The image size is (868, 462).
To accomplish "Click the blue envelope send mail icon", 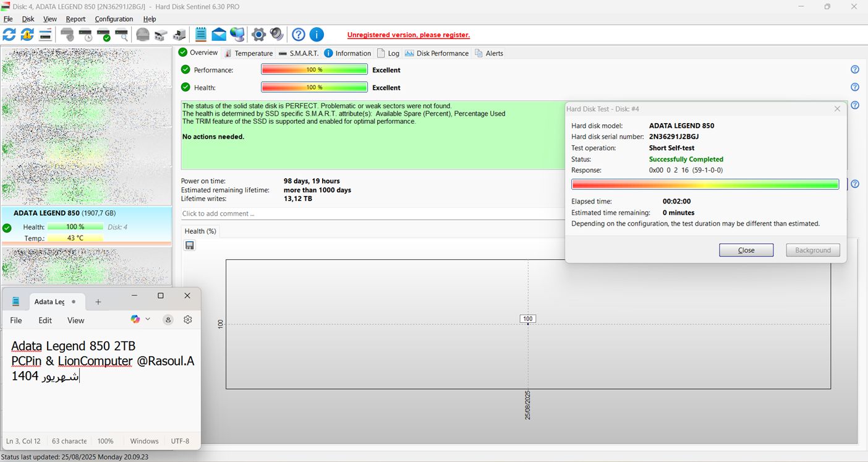I will coord(219,35).
